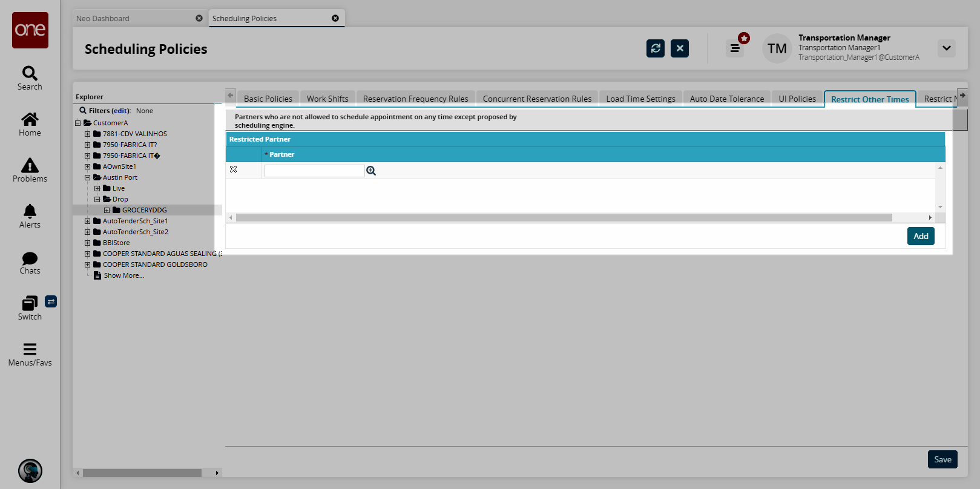This screenshot has width=980, height=489.
Task: Click the grid scrollbar right arrow
Action: tap(930, 217)
